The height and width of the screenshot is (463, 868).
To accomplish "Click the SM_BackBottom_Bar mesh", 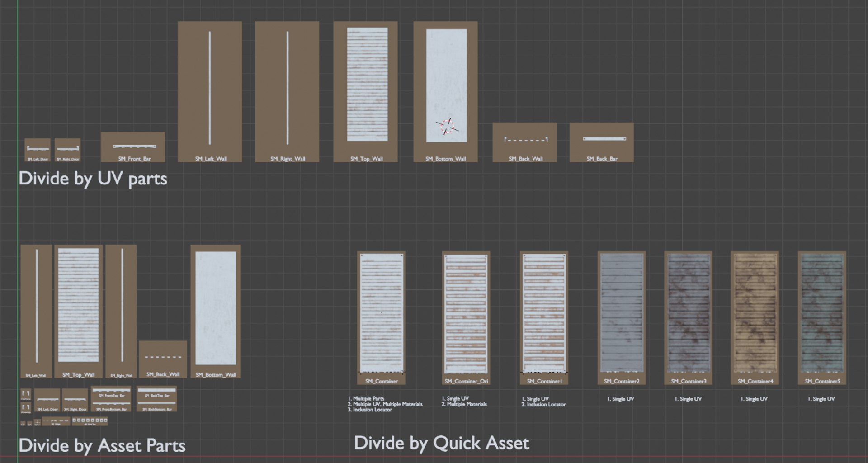I will 157,405.
